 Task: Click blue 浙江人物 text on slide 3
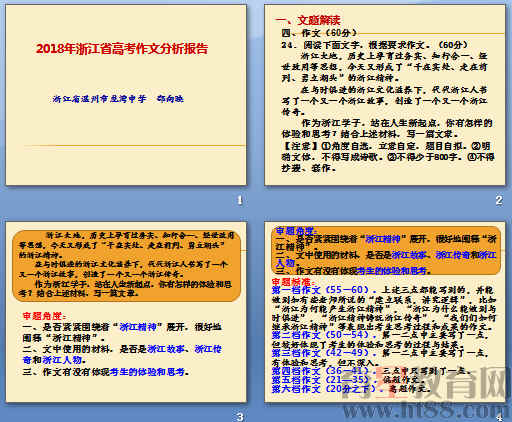pos(62,360)
